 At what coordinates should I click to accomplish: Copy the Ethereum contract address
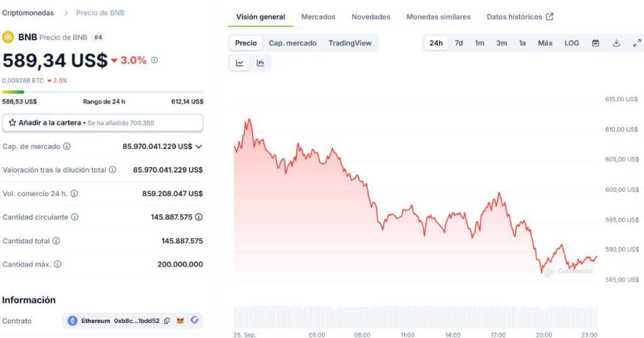pos(167,321)
